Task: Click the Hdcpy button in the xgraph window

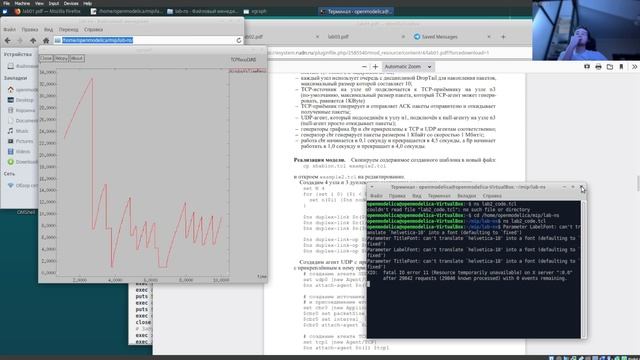Action: click(x=61, y=58)
